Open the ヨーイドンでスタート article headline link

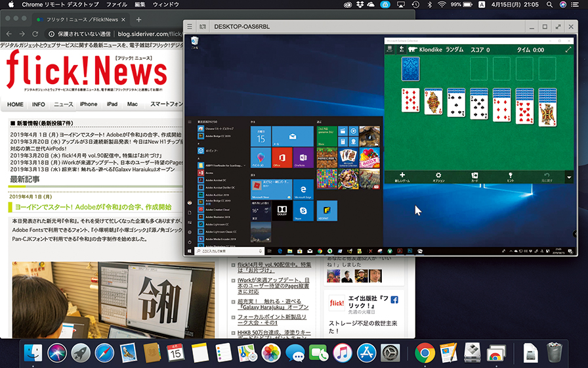click(x=93, y=206)
